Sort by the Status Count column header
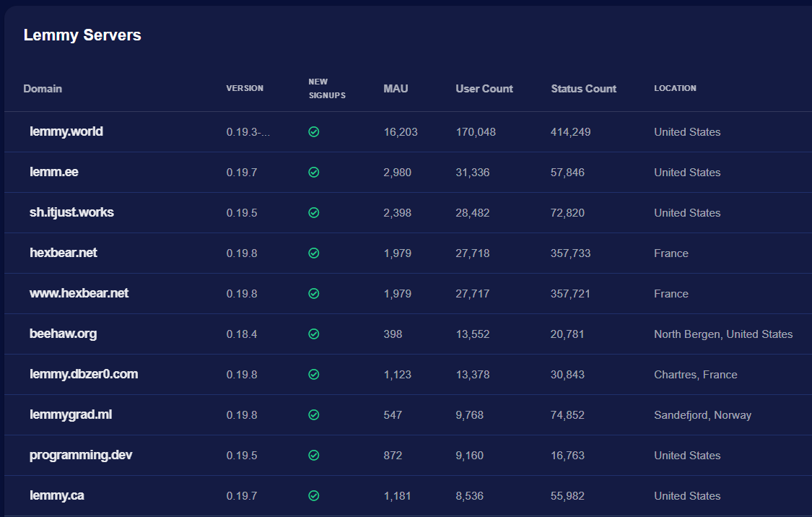Viewport: 812px width, 517px height. (x=584, y=89)
